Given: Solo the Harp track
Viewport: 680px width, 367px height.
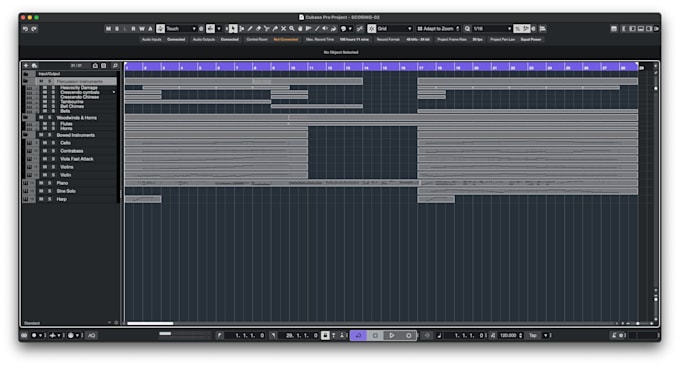Looking at the screenshot, I should coord(49,199).
